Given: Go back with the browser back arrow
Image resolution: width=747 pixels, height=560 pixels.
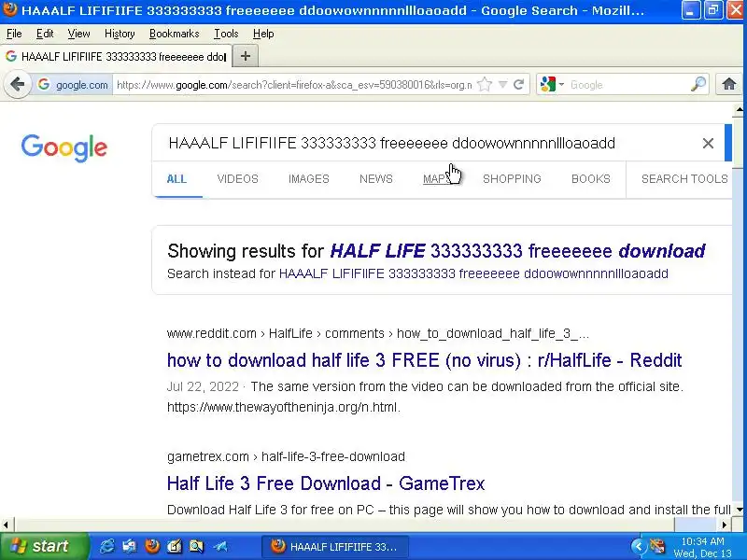Looking at the screenshot, I should [x=17, y=85].
